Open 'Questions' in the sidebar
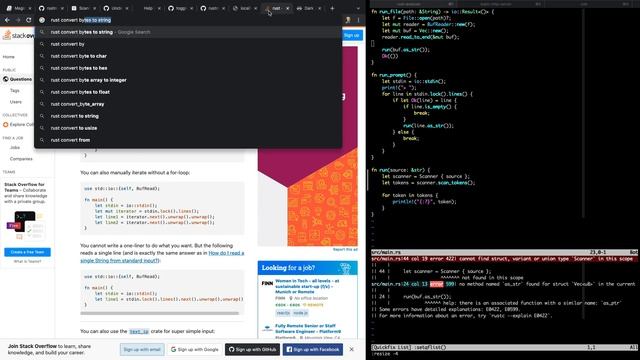Viewport: 640px width, 360px height. click(21, 79)
